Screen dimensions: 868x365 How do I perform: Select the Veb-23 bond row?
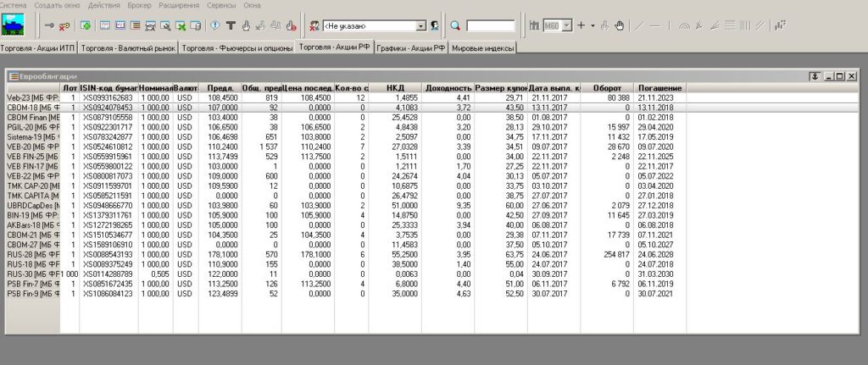(x=431, y=97)
